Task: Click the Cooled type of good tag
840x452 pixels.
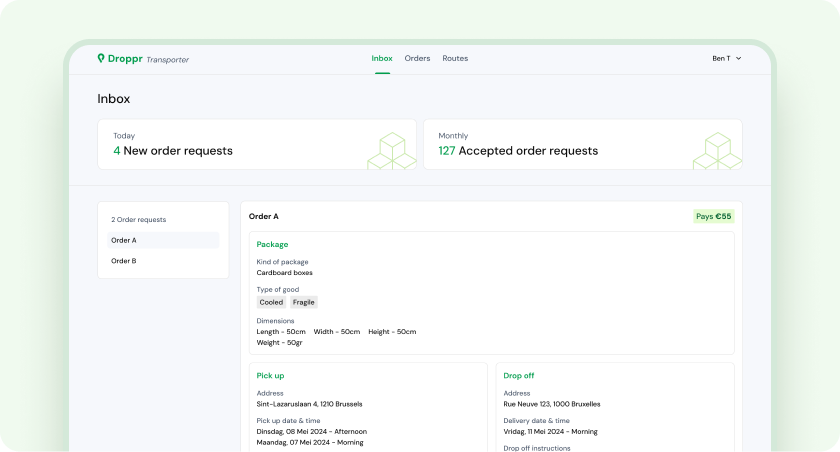Action: (x=271, y=302)
